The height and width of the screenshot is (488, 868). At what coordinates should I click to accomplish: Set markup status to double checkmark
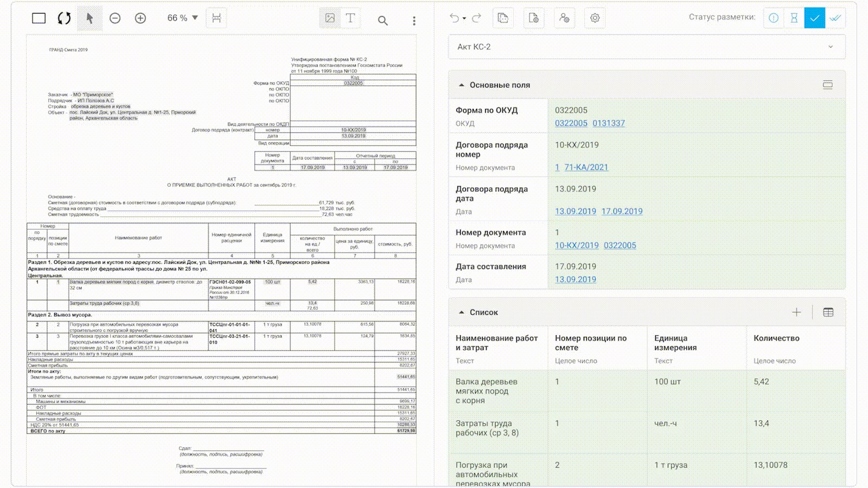835,18
